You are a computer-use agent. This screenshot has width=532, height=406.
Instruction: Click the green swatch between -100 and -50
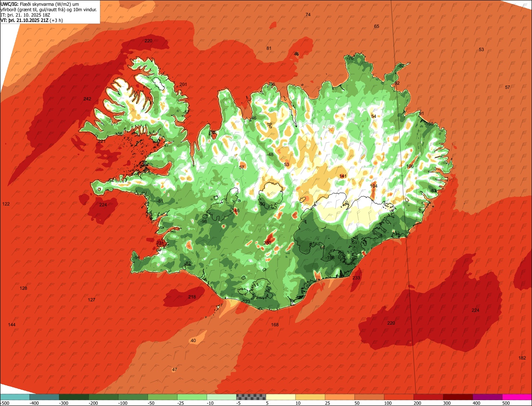click(x=133, y=397)
